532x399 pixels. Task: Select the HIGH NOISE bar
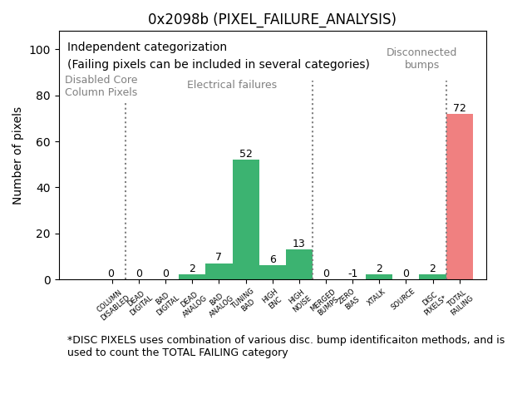tap(299, 264)
